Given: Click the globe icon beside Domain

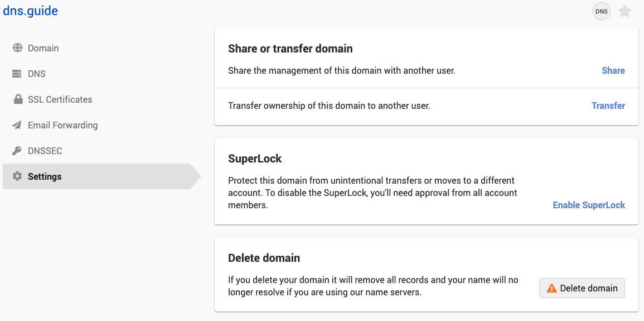Looking at the screenshot, I should [17, 48].
